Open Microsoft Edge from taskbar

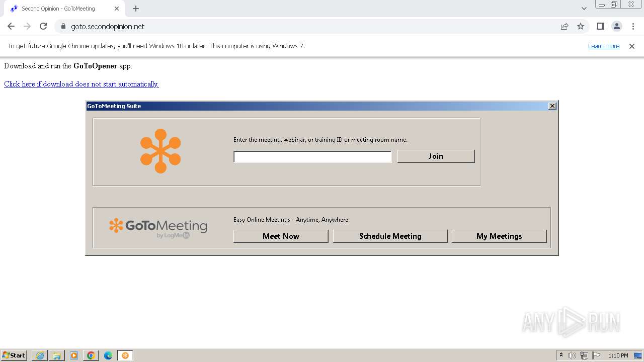pos(108,355)
